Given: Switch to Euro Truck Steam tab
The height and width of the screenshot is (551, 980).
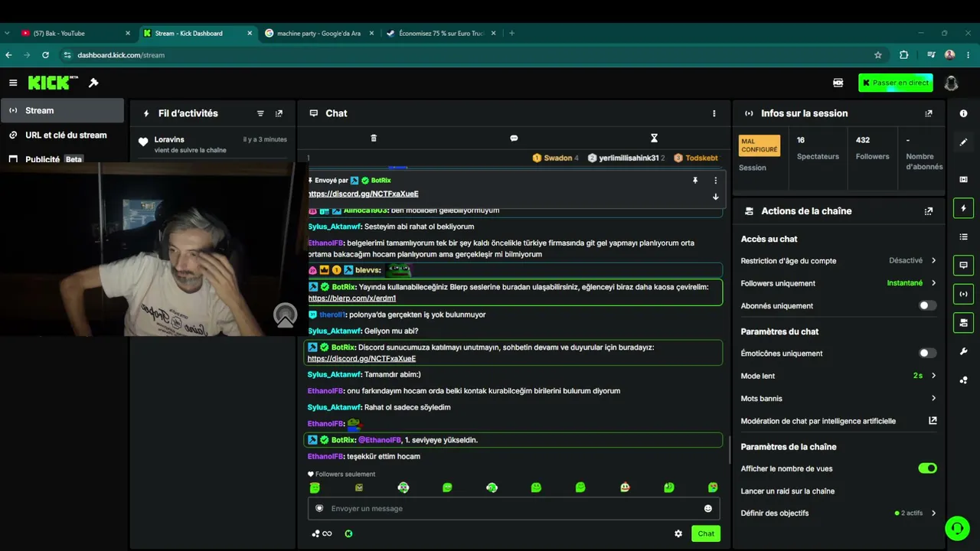Looking at the screenshot, I should coord(440,33).
